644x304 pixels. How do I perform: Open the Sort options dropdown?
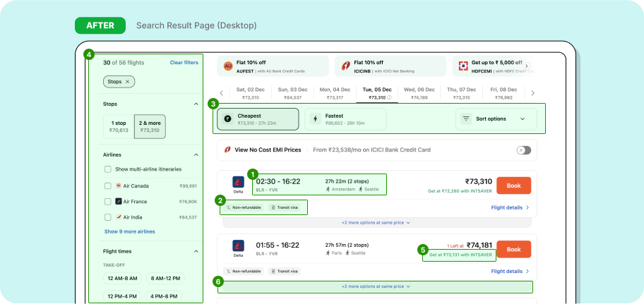point(496,119)
